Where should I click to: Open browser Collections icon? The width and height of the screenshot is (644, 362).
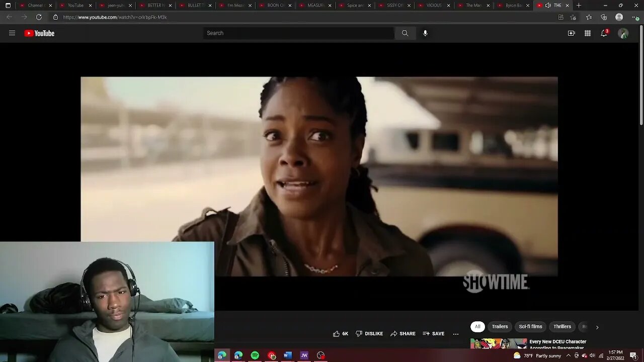(604, 17)
